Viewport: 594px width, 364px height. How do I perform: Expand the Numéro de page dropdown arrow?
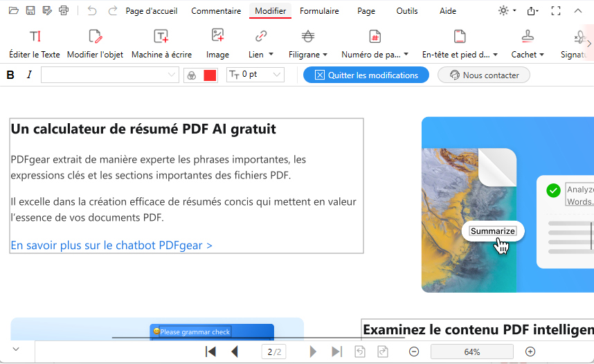point(406,55)
